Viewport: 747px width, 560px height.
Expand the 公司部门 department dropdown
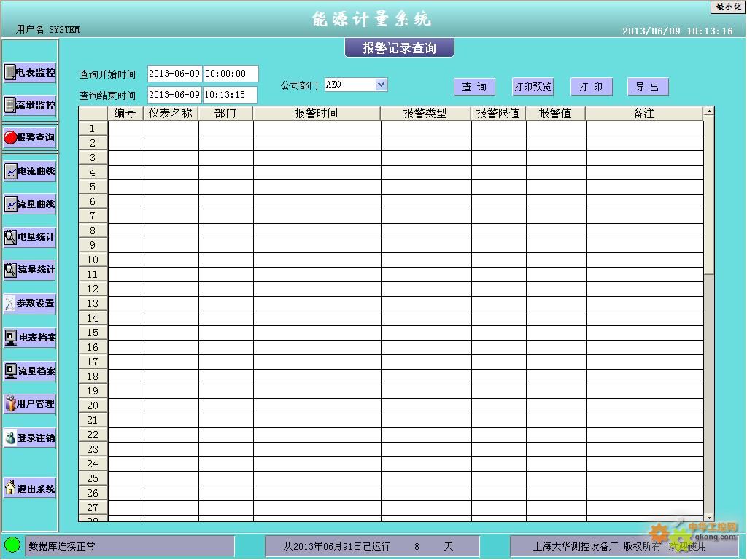click(381, 85)
